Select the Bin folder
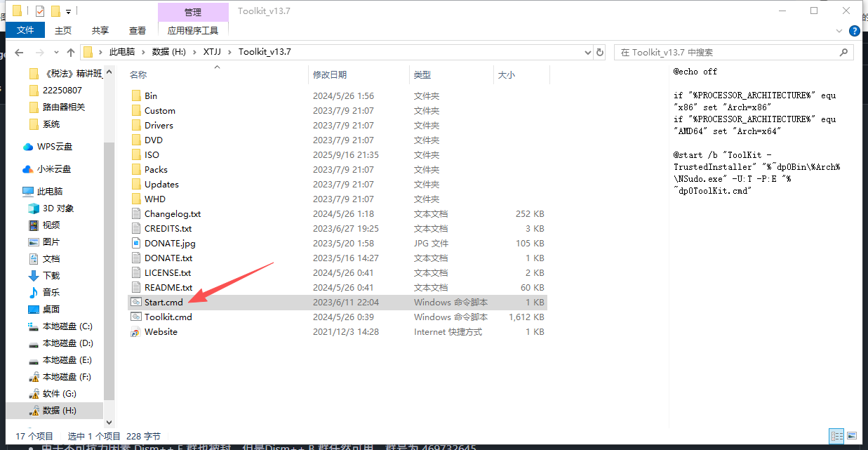 (x=151, y=96)
